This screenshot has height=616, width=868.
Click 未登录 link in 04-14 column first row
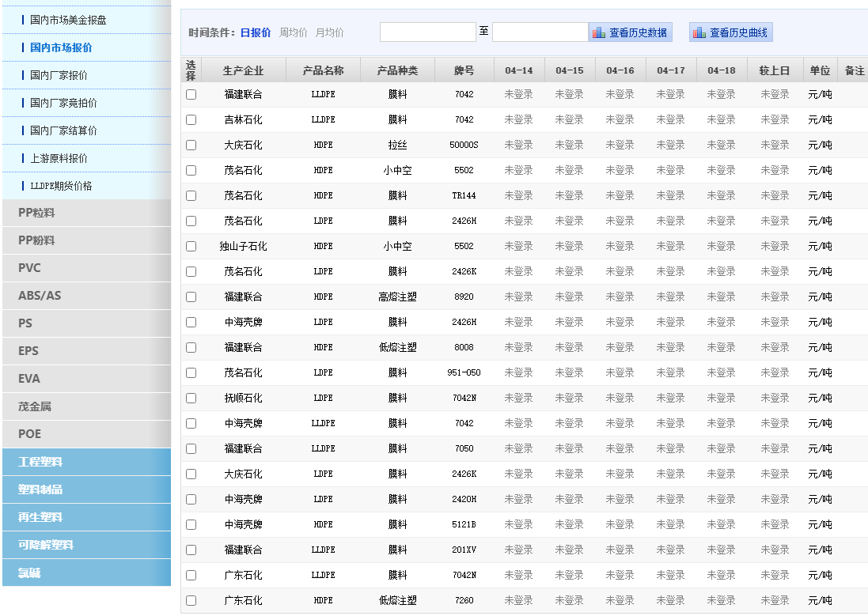[518, 95]
